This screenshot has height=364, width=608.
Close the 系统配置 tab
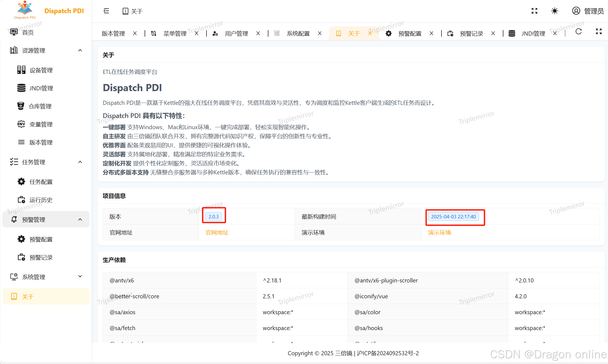coord(320,33)
